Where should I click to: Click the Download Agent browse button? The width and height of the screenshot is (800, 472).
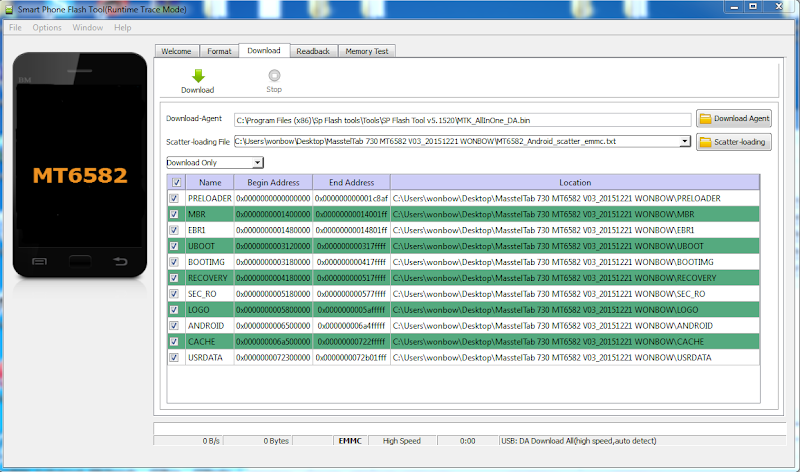(x=734, y=118)
